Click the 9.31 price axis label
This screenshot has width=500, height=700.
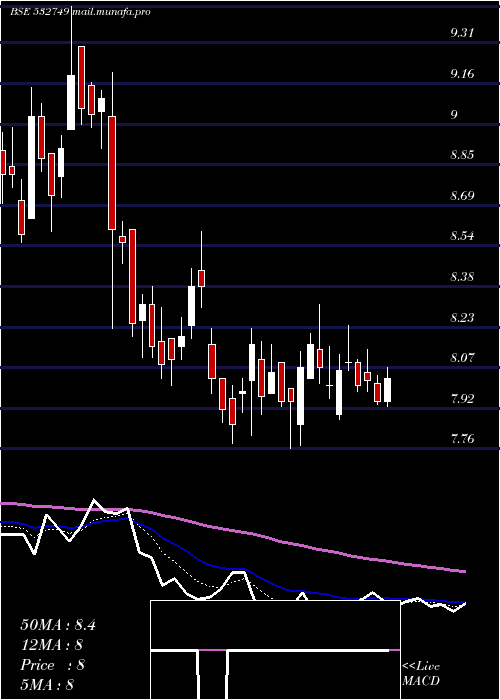click(x=462, y=33)
